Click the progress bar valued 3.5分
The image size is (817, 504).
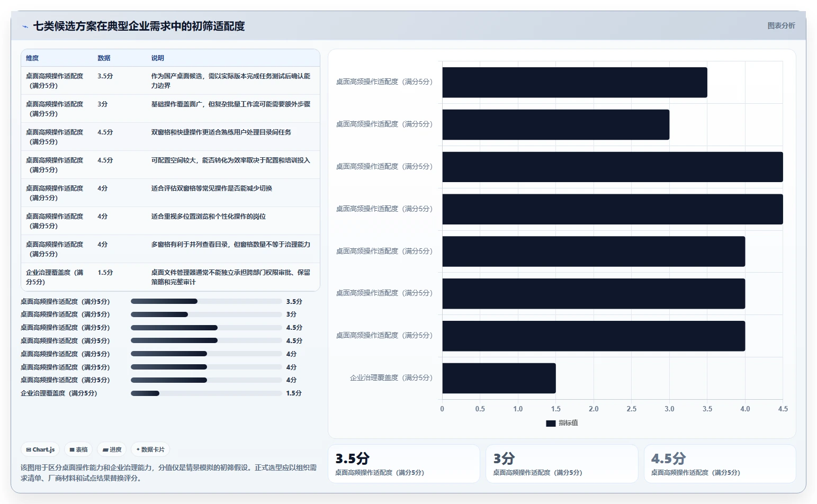[207, 301]
